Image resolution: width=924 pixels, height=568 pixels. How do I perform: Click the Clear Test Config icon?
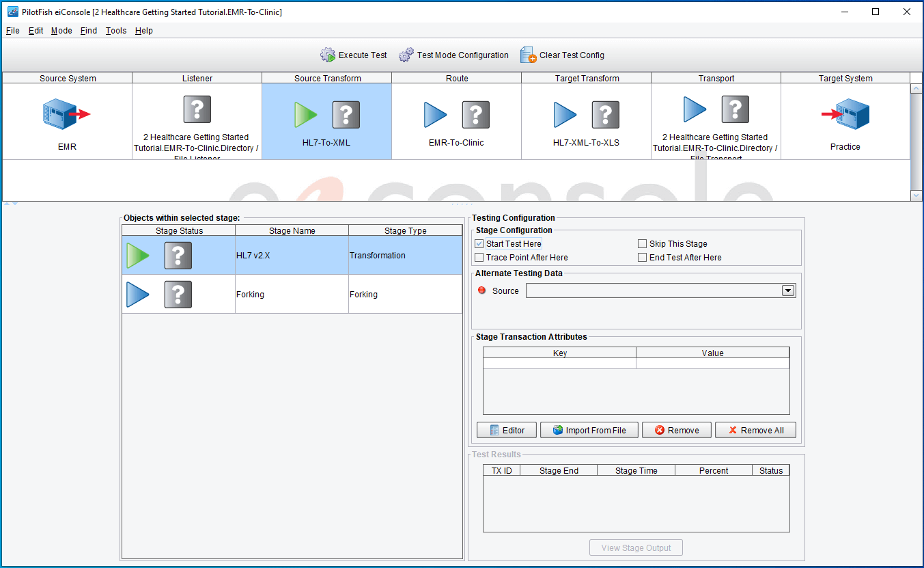tap(527, 55)
